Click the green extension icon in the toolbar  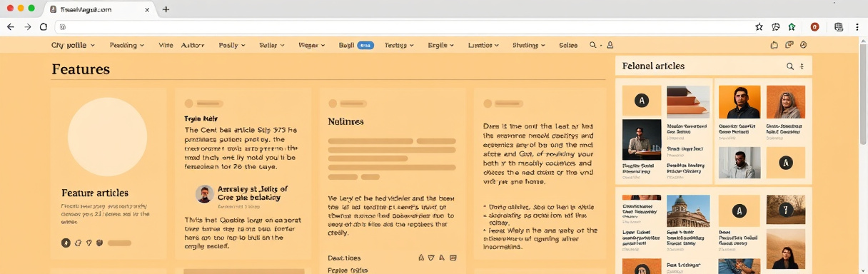click(x=792, y=26)
